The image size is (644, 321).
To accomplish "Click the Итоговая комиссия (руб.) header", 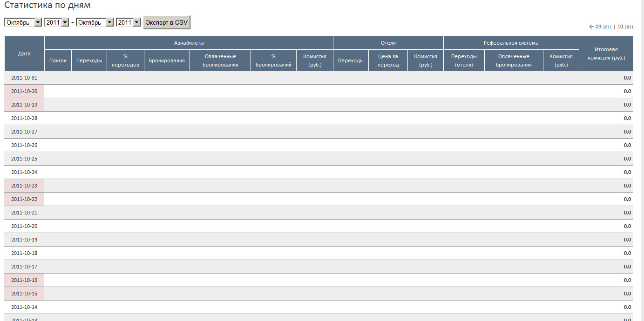I will pyautogui.click(x=606, y=54).
